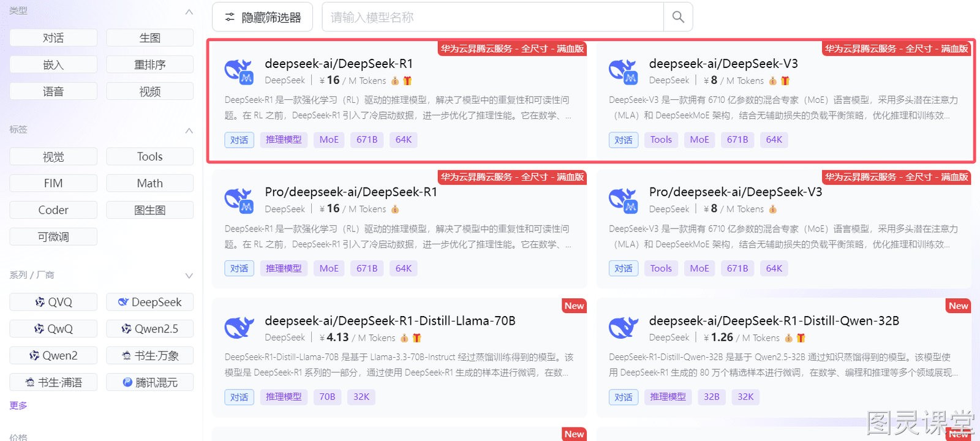The height and width of the screenshot is (441, 980).
Task: Click the money bag icon on deepseek-ai/DeepSeek-V3 price row
Action: [x=773, y=81]
